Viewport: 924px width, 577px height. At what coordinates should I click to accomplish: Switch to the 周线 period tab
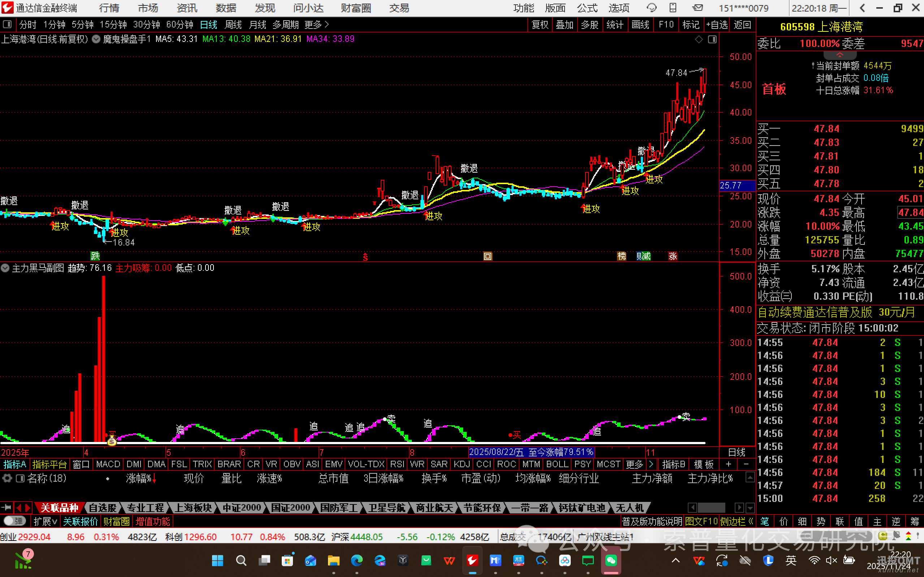tap(233, 25)
